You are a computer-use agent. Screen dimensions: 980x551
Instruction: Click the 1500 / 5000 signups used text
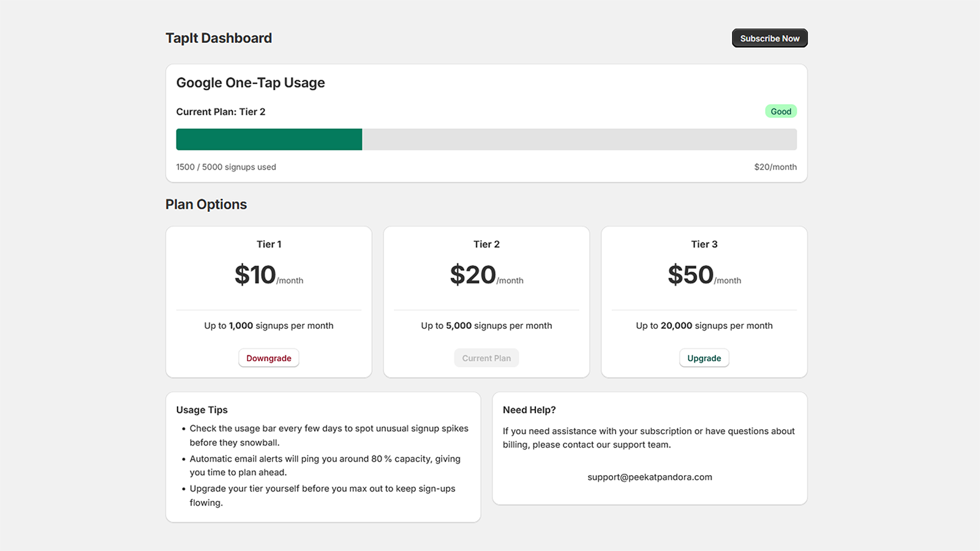(x=225, y=167)
